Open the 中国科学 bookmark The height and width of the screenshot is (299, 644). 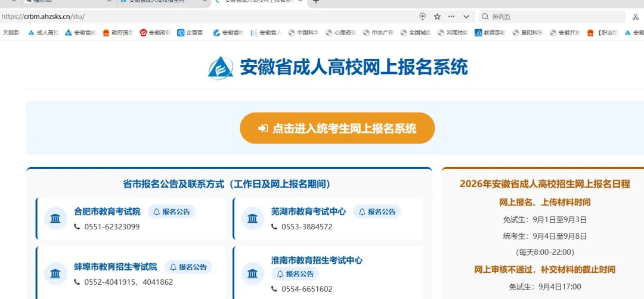[303, 33]
